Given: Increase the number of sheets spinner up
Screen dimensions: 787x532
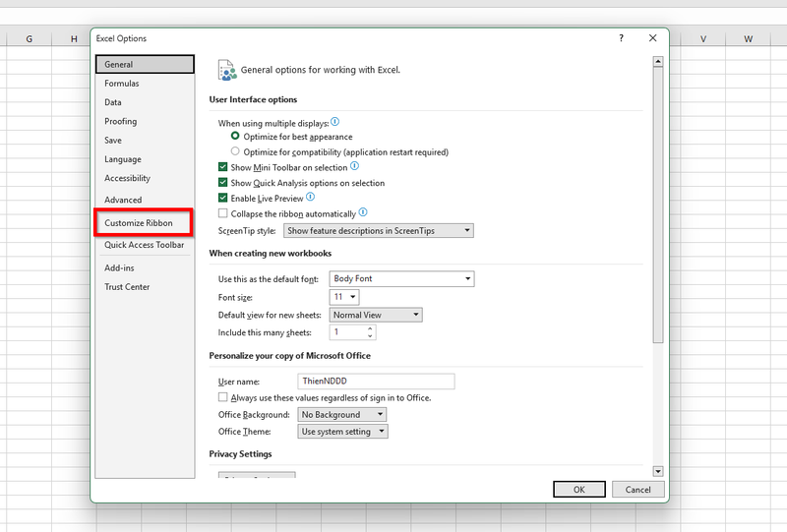Looking at the screenshot, I should tap(370, 328).
